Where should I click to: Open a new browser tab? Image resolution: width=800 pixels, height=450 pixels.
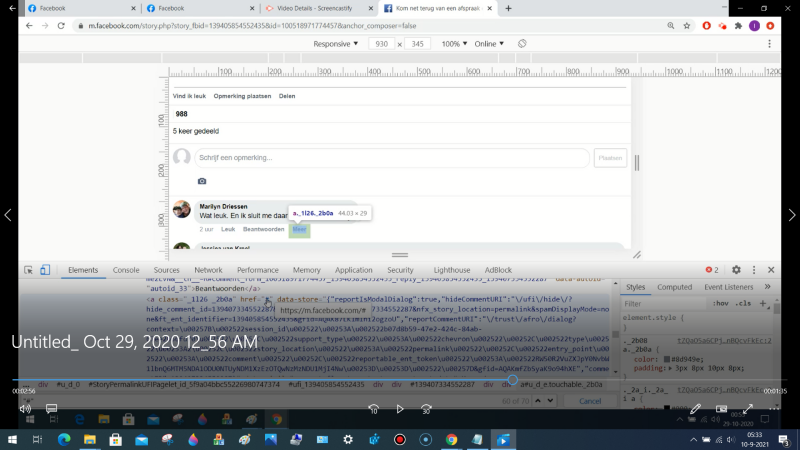pos(508,8)
